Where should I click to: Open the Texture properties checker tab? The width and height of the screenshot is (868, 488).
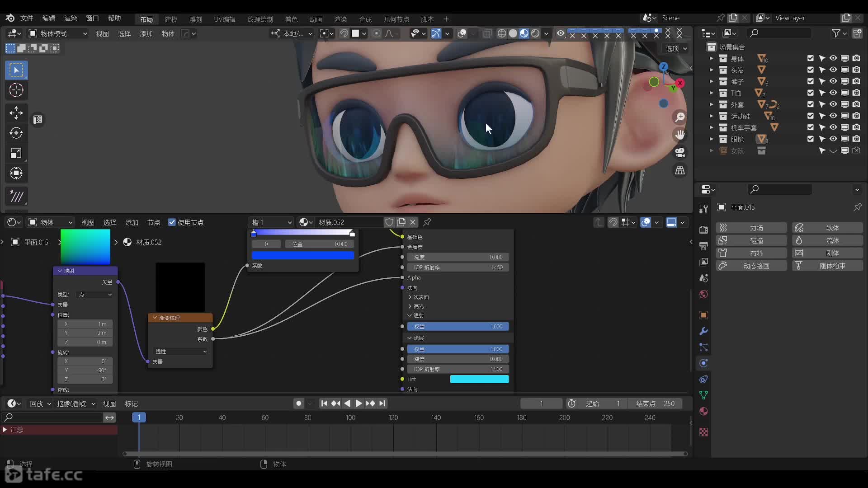coord(703,432)
